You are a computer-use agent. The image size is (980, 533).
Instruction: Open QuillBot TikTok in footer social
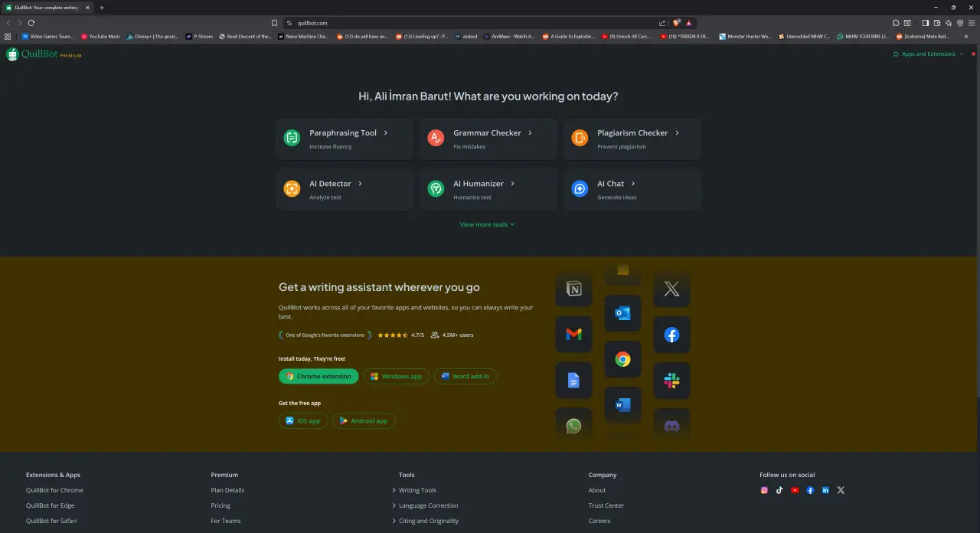click(x=779, y=490)
